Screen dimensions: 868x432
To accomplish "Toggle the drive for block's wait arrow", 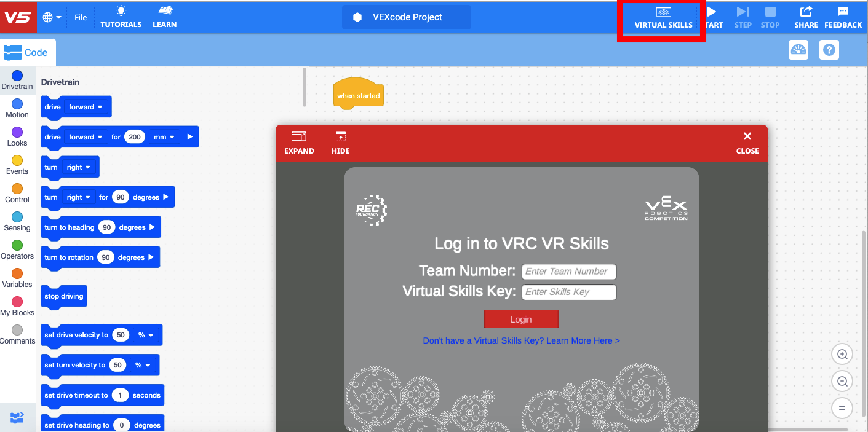I will point(189,137).
